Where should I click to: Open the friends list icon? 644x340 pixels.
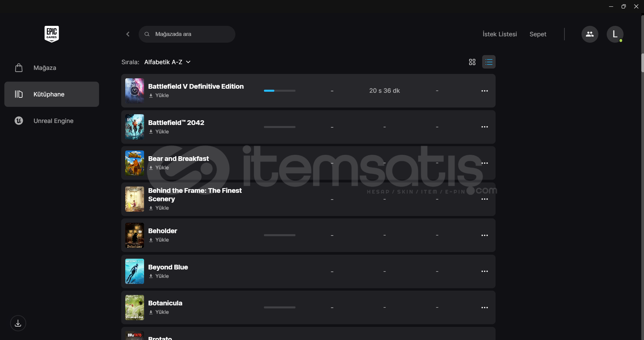click(590, 34)
